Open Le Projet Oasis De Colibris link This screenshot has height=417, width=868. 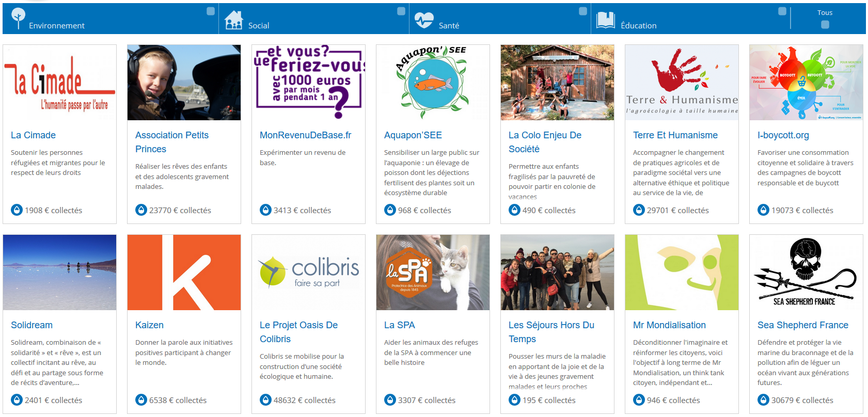(x=298, y=332)
